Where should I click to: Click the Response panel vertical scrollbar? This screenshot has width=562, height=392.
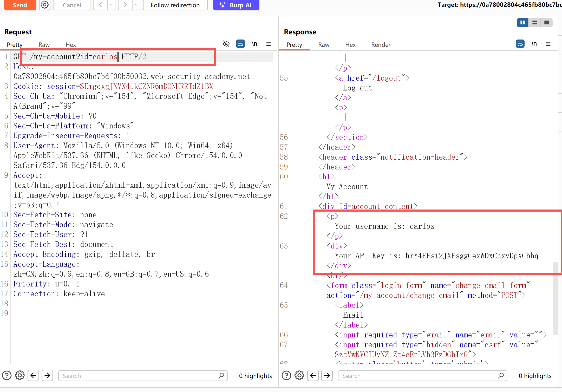pyautogui.click(x=555, y=298)
